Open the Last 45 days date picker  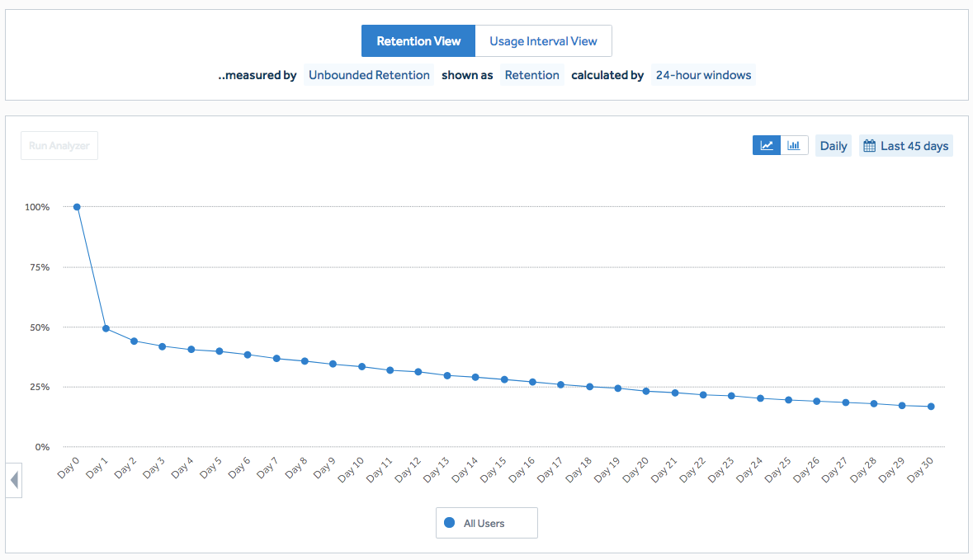pos(906,144)
